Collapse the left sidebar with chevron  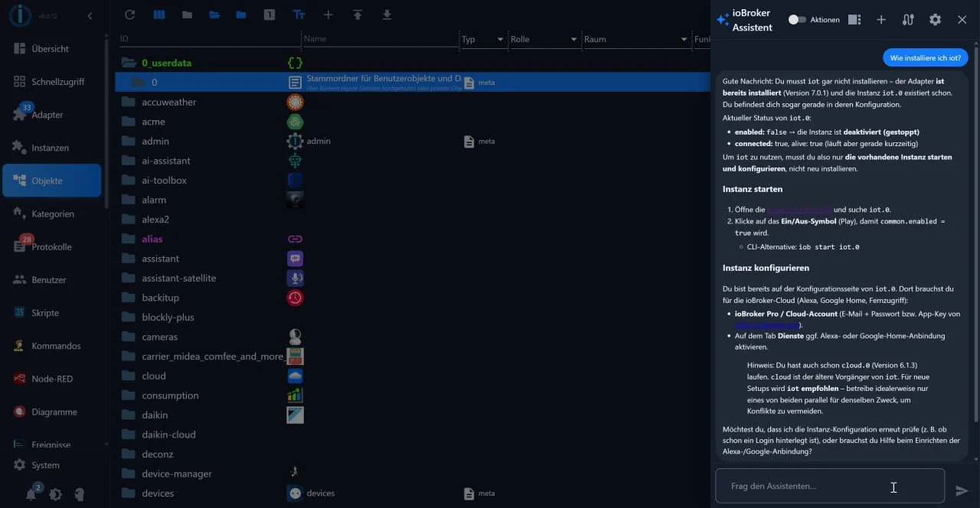pyautogui.click(x=90, y=15)
